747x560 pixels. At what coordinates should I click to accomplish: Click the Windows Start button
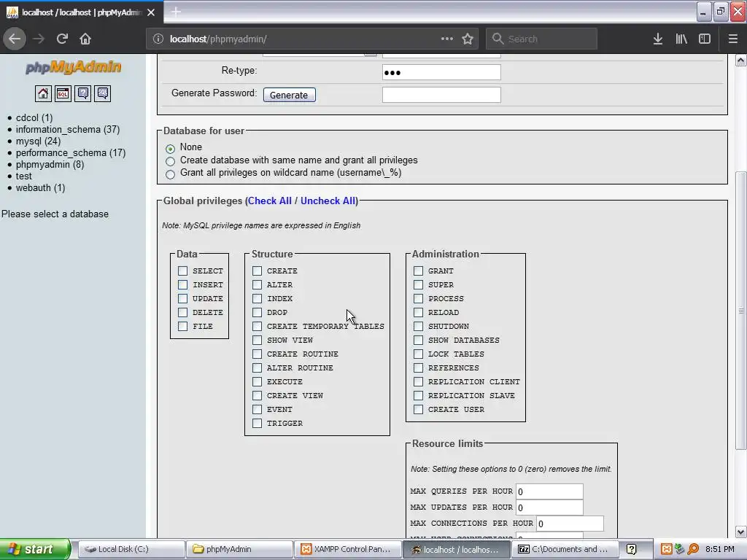coord(35,549)
